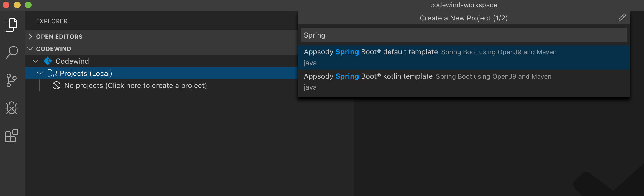Click the Codewind logo icon in tree
This screenshot has width=644, height=196.
(48, 61)
